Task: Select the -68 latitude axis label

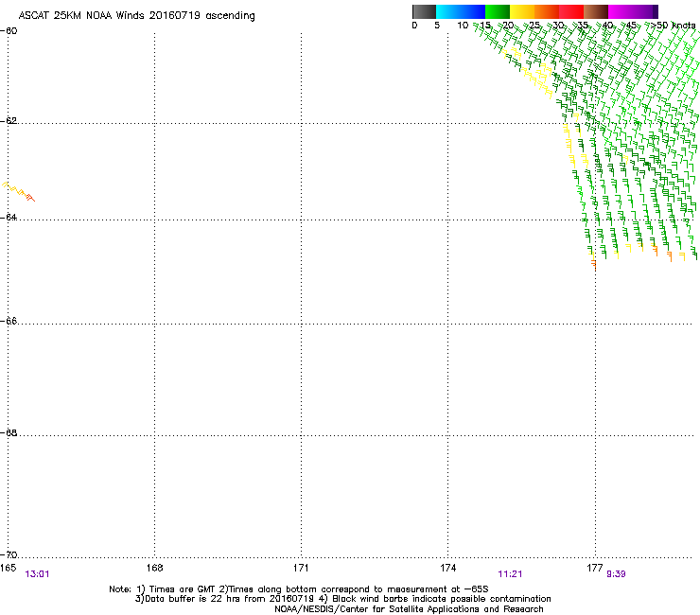Action: tap(9, 432)
